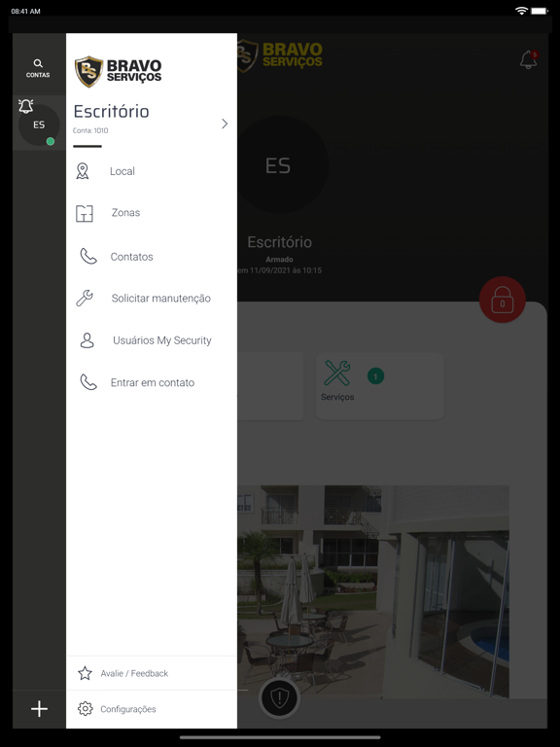Open the Local menu entry
The width and height of the screenshot is (560, 747).
click(x=152, y=171)
